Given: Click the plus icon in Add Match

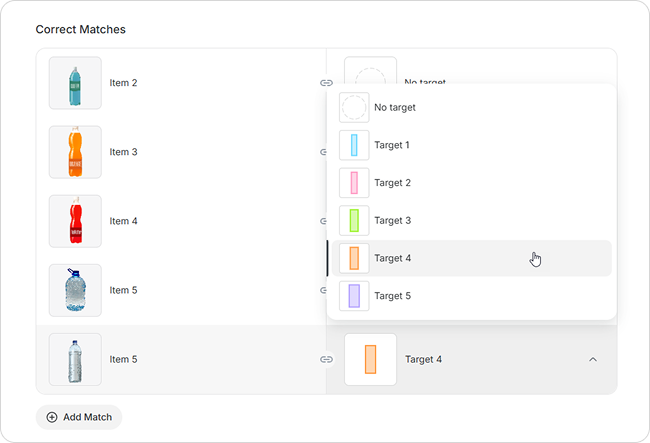Looking at the screenshot, I should [52, 417].
